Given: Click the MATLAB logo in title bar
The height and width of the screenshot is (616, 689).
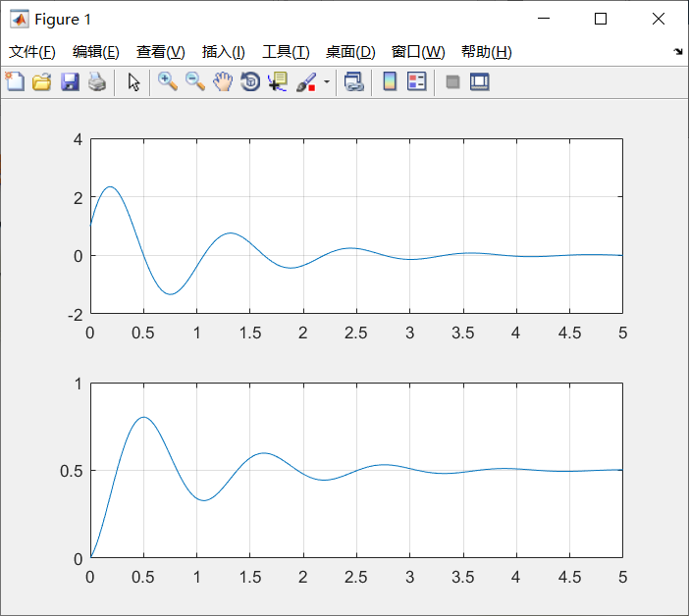Looking at the screenshot, I should pos(20,19).
